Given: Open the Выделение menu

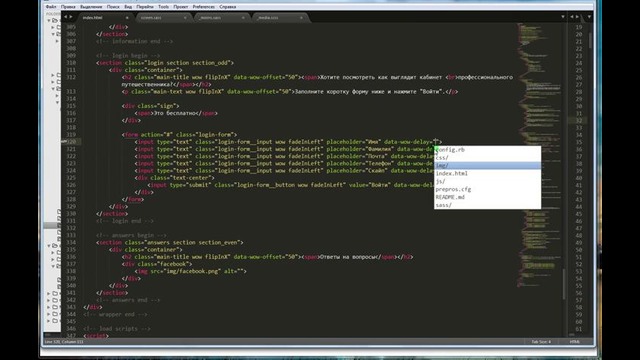Looking at the screenshot, I should (x=91, y=7).
